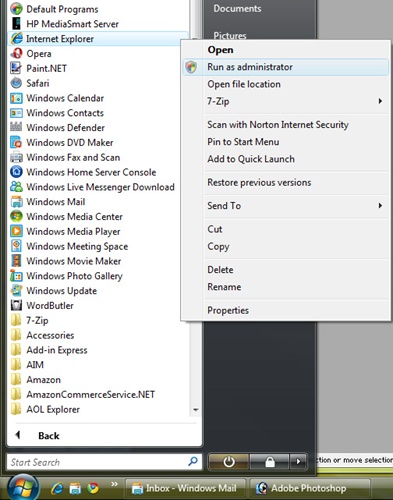This screenshot has height=500, width=393.
Task: Click the Start Search field
Action: 104,462
